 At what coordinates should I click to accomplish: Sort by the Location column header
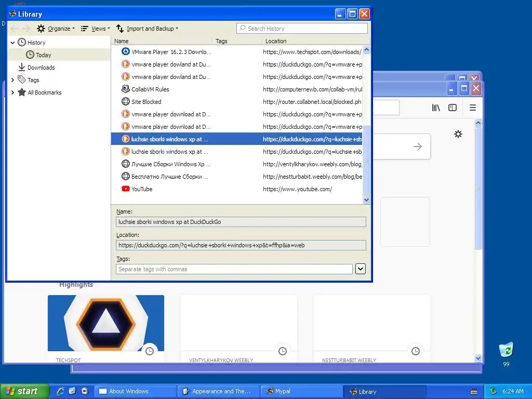click(x=315, y=41)
